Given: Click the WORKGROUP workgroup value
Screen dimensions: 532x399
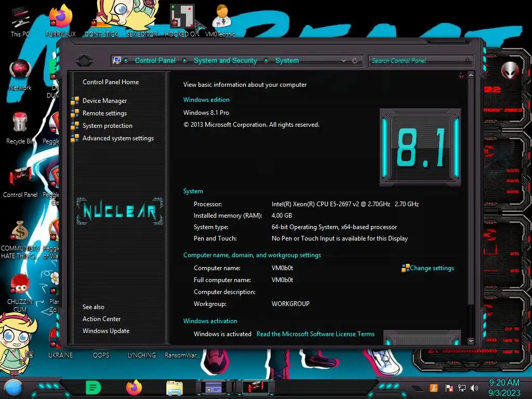Looking at the screenshot, I should coord(290,304).
